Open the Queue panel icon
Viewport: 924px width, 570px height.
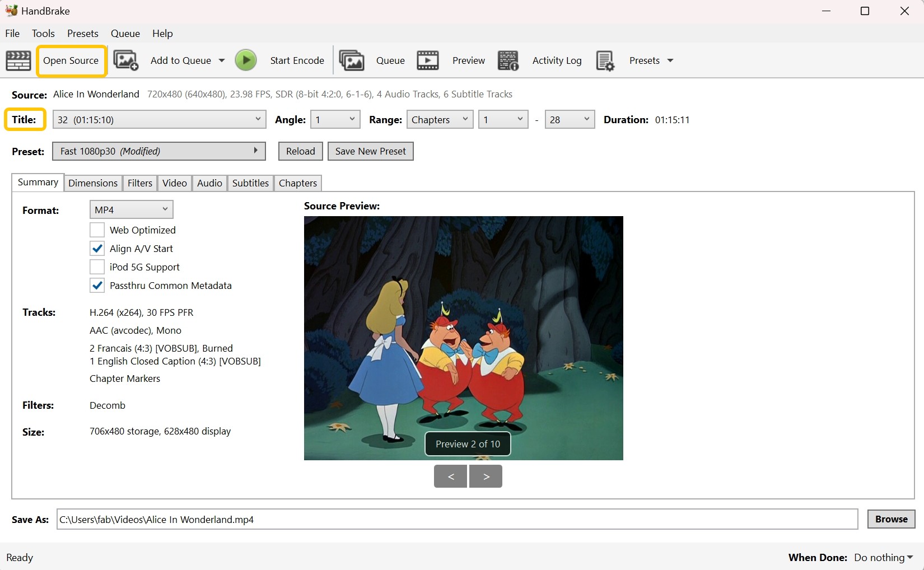(x=352, y=60)
